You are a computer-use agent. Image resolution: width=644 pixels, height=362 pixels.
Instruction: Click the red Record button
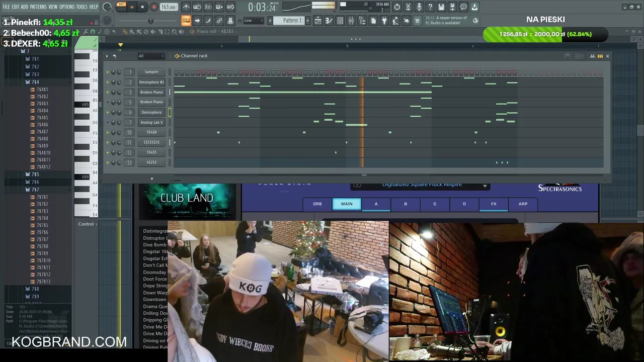[x=154, y=7]
